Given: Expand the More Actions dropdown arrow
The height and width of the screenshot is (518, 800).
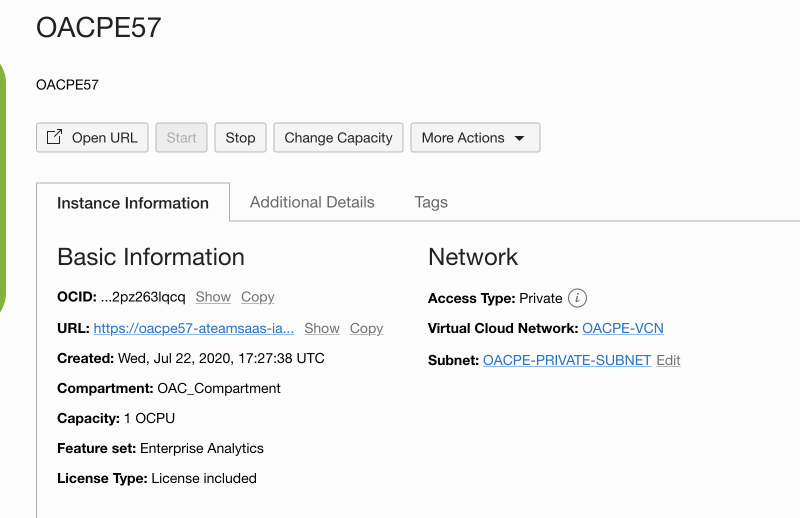Looking at the screenshot, I should pyautogui.click(x=519, y=138).
